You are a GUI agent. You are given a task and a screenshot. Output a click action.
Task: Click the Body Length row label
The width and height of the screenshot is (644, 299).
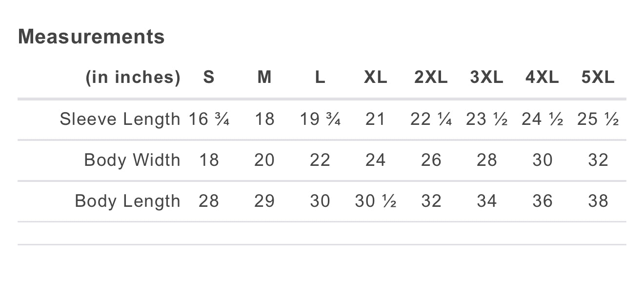coord(128,201)
